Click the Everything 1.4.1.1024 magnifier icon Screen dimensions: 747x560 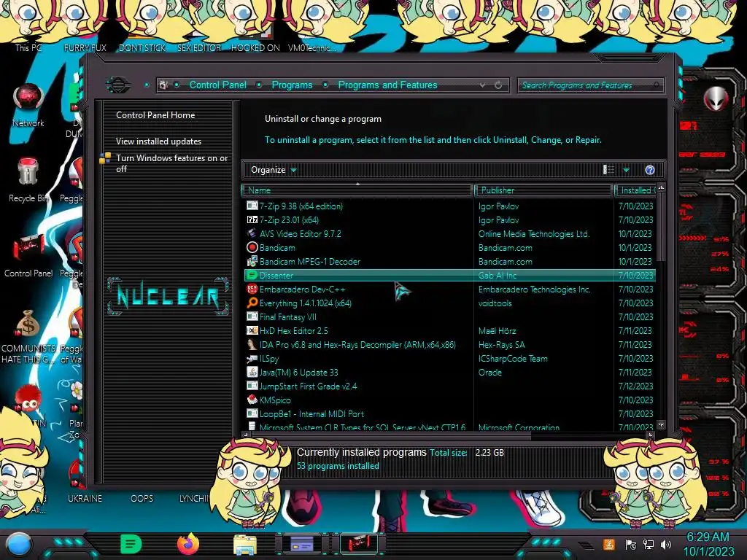click(252, 303)
